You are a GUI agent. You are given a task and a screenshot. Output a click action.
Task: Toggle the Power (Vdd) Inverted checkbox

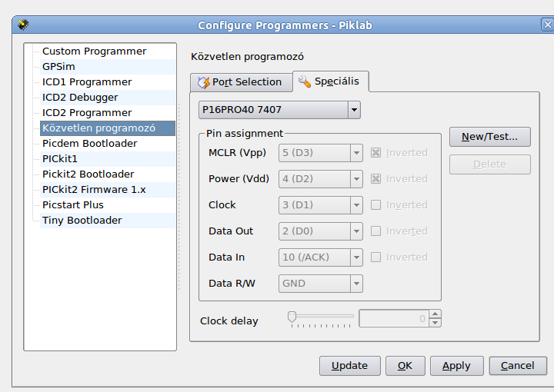(376, 179)
